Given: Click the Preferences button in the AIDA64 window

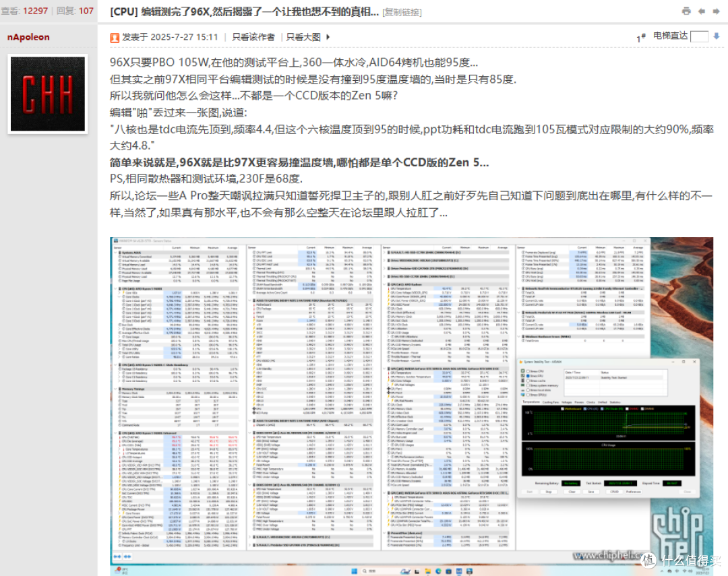Looking at the screenshot, I should pos(634,492).
